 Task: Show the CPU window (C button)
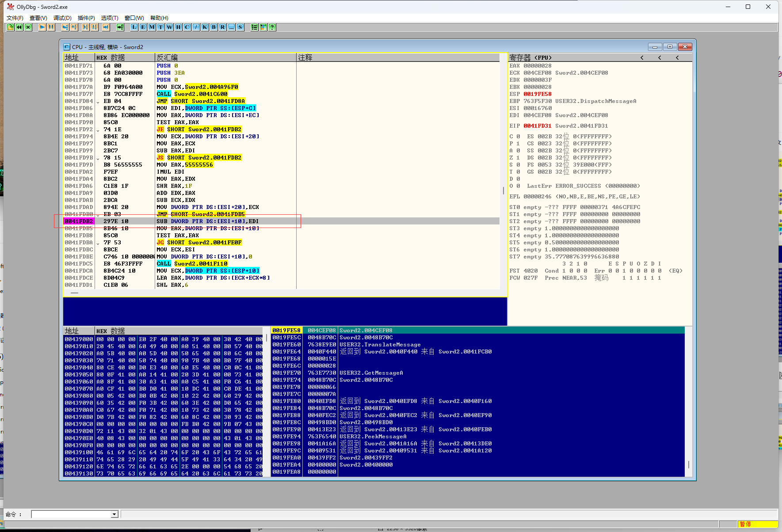[x=187, y=27]
